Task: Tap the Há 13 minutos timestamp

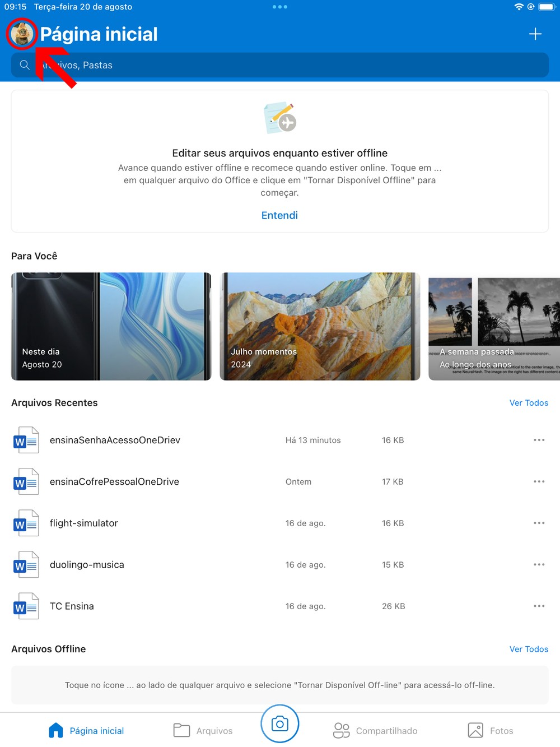Action: (313, 440)
